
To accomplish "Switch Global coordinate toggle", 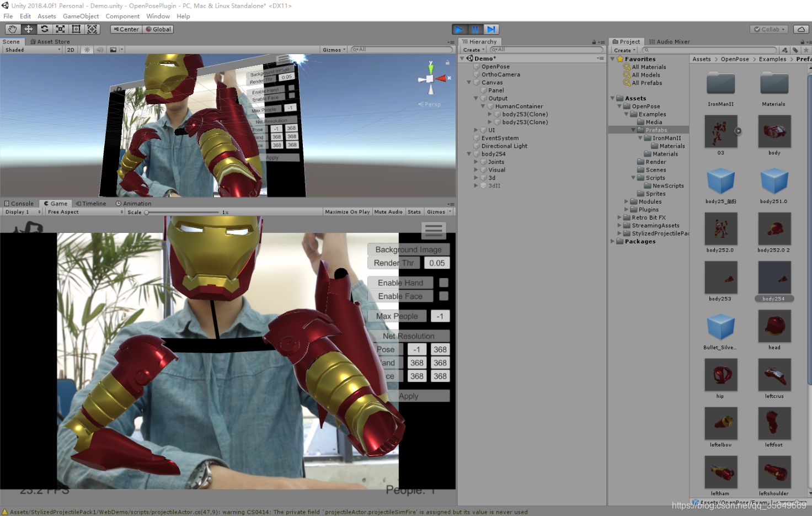I will point(158,29).
